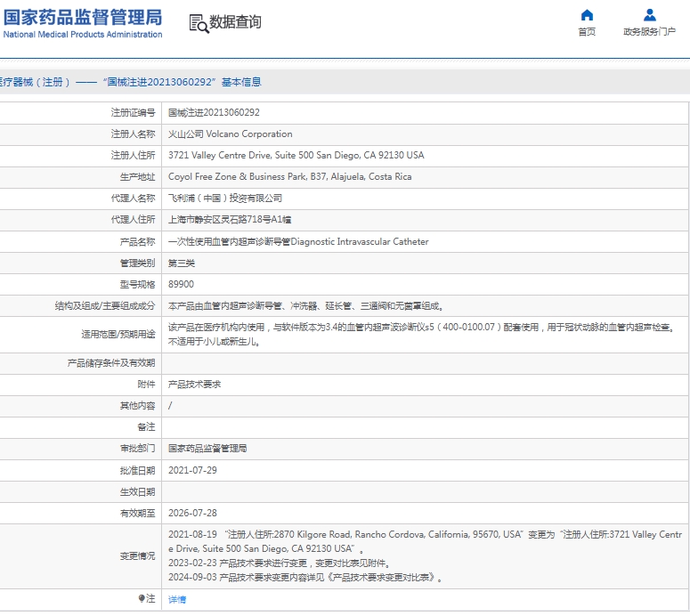
Task: Click expiry date 2026-07-28
Action: click(192, 513)
